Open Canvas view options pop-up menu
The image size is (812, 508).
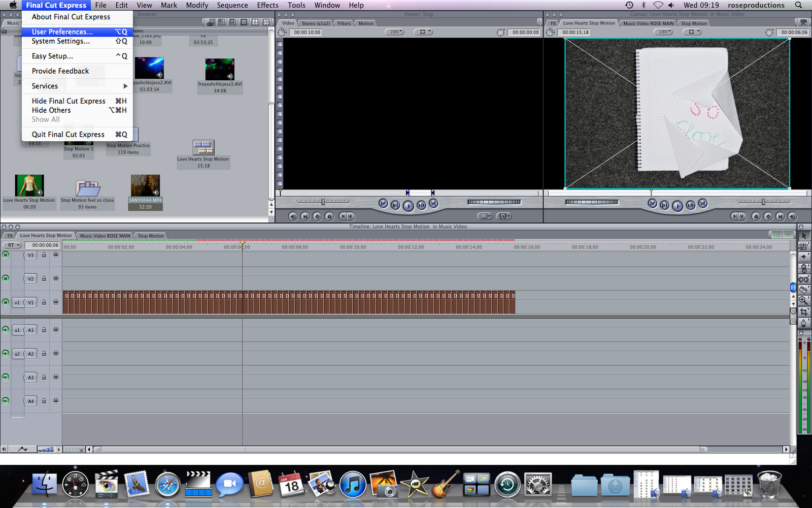point(692,32)
